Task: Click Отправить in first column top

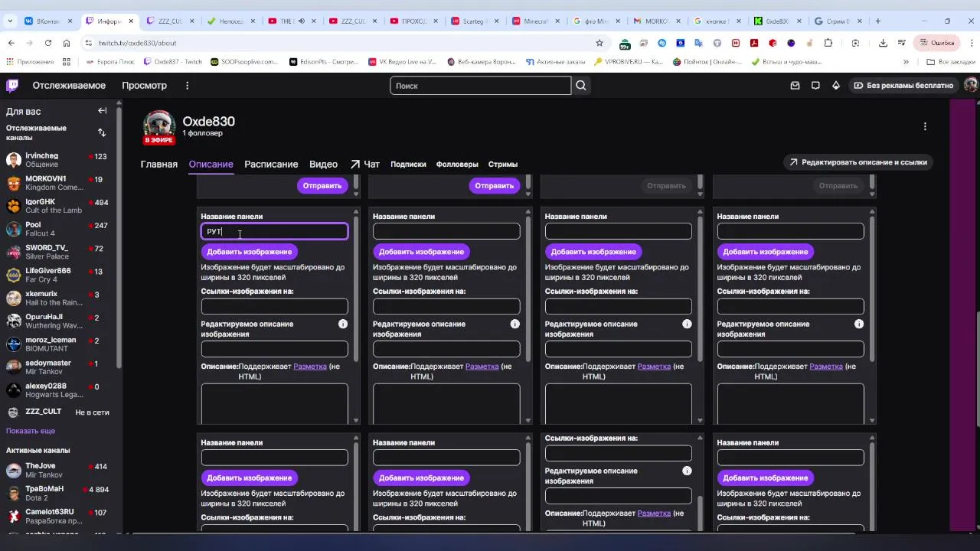Action: point(322,185)
